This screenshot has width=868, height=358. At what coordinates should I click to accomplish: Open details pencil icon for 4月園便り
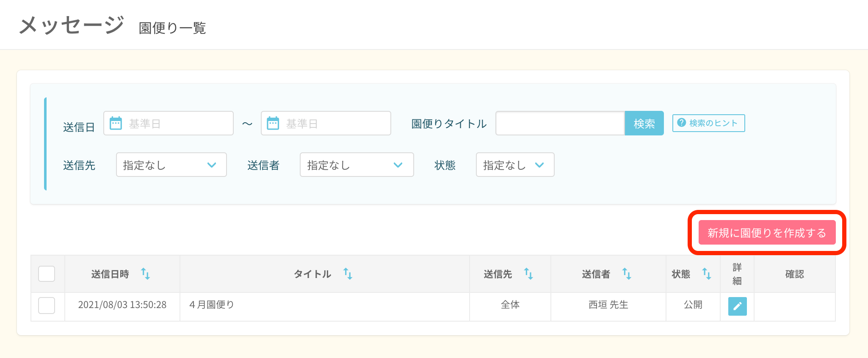pos(737,306)
